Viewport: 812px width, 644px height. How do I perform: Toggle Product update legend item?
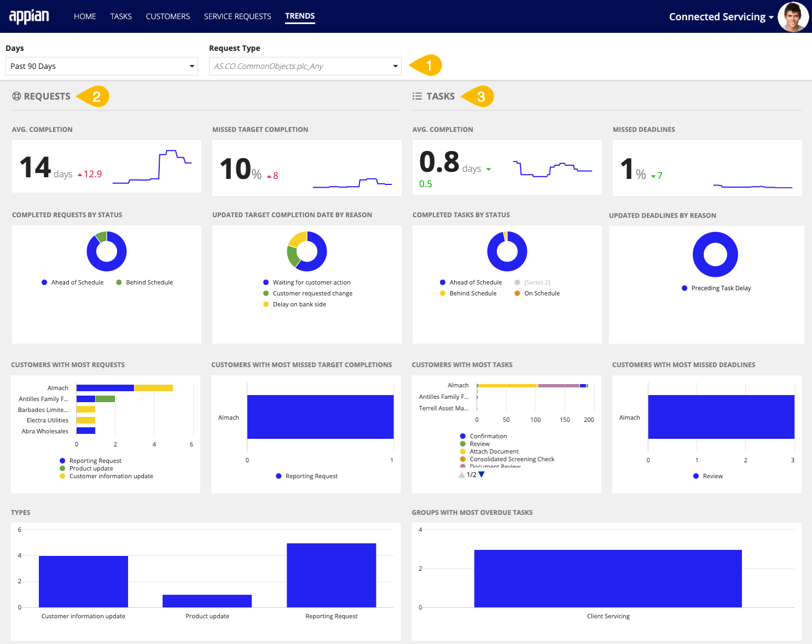(x=86, y=468)
